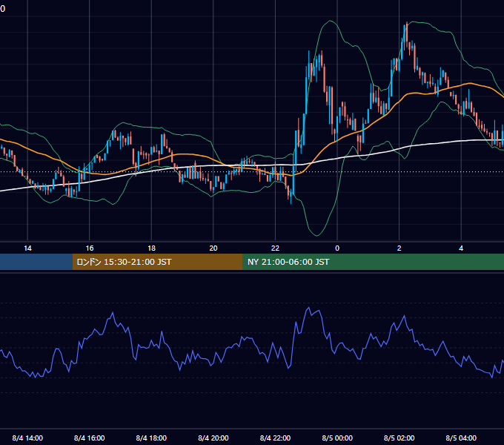Click the 8/5 02:00 date label
This screenshot has width=504, height=445.
point(399,438)
